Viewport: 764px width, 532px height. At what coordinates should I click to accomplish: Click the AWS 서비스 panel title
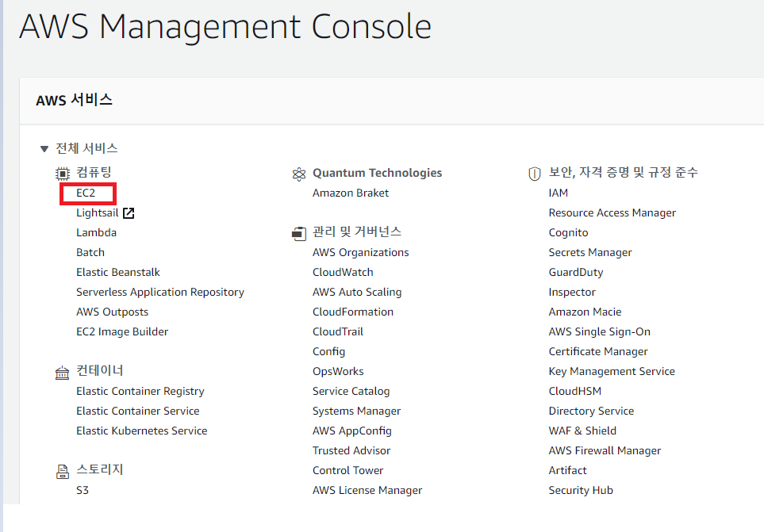(74, 100)
